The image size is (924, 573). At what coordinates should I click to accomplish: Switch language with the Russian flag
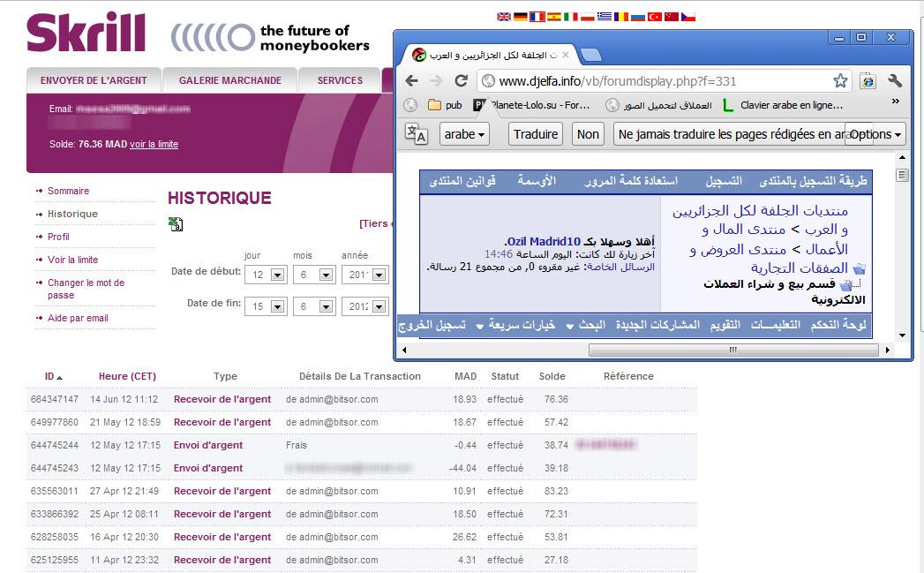[638, 17]
